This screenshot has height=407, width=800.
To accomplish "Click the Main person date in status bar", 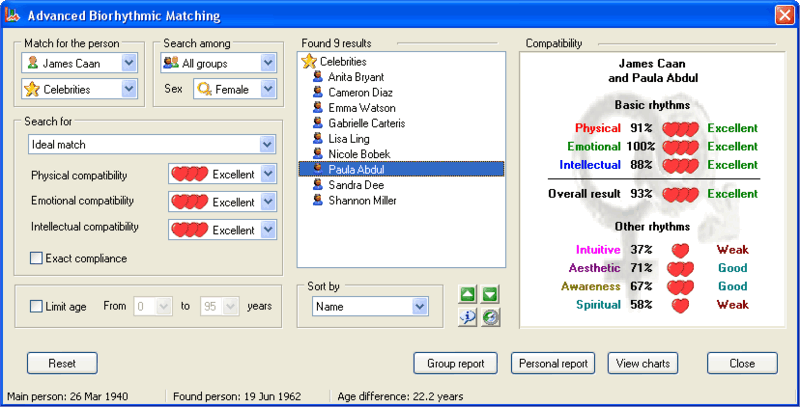I will click(x=68, y=396).
